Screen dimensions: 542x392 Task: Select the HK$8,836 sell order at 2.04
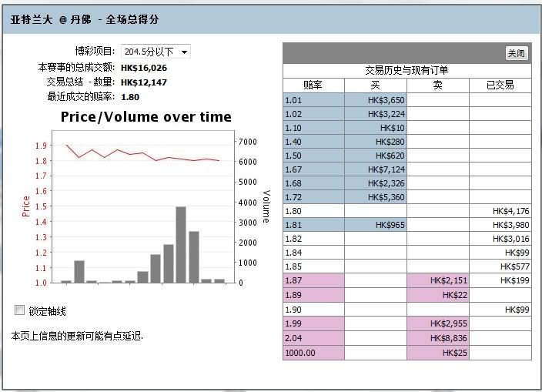pyautogui.click(x=438, y=337)
